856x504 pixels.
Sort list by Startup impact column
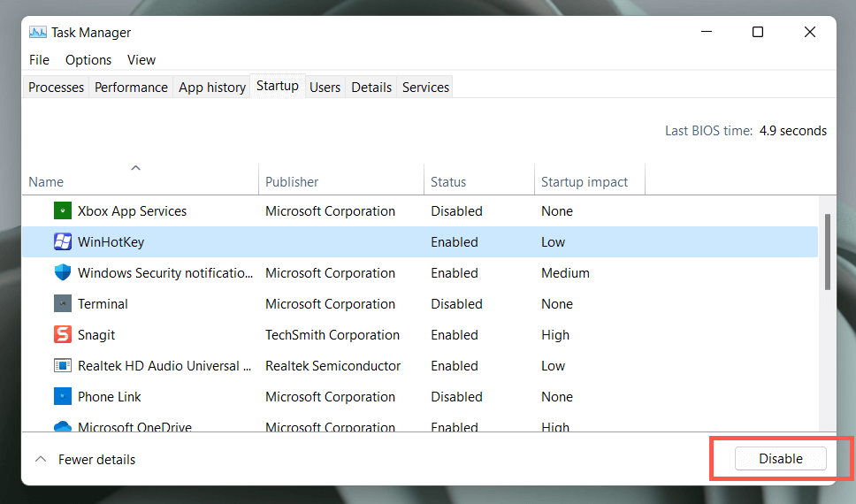click(585, 182)
